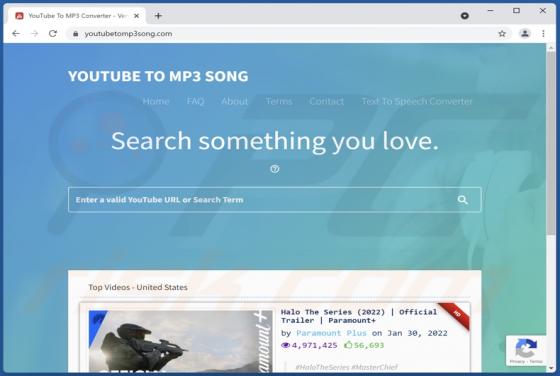Click the padlock site info icon
The height and width of the screenshot is (376, 560).
pyautogui.click(x=75, y=34)
